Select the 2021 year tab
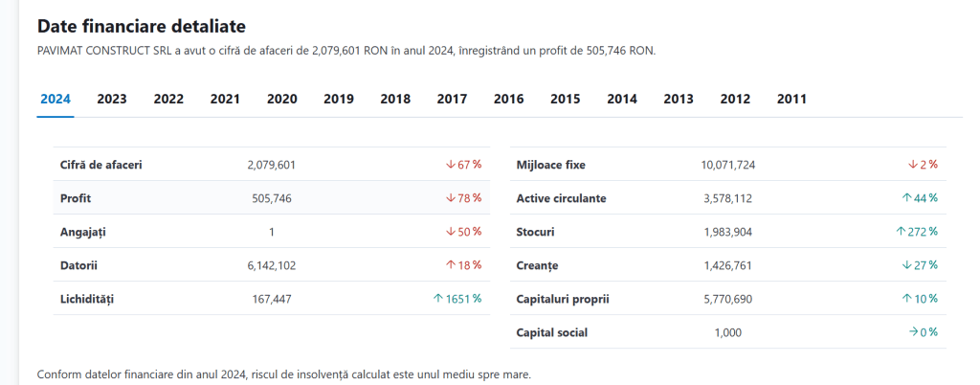This screenshot has width=980, height=385. pos(225,99)
